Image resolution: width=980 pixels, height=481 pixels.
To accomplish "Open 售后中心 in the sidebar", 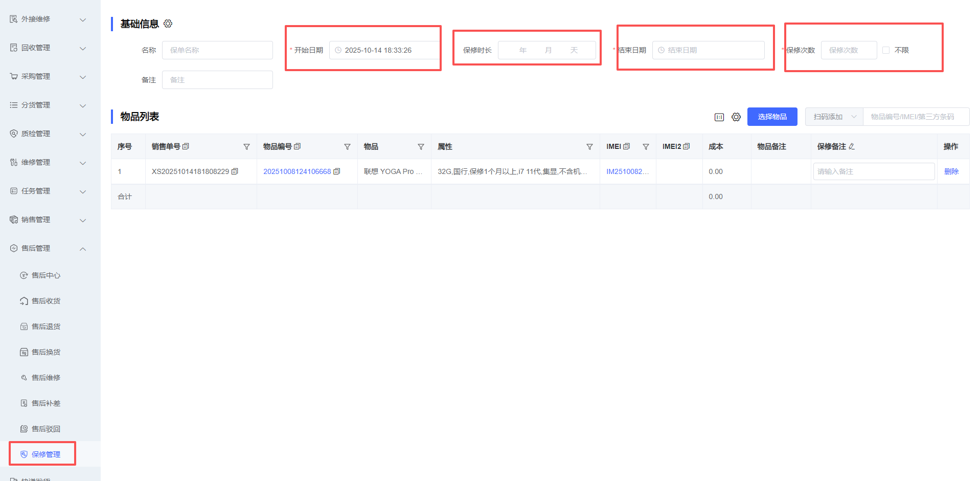I will pyautogui.click(x=46, y=275).
